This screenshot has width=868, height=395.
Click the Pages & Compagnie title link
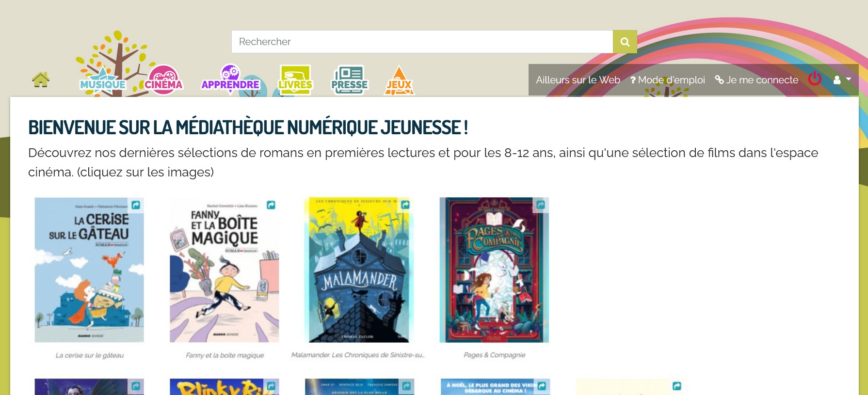pos(495,355)
